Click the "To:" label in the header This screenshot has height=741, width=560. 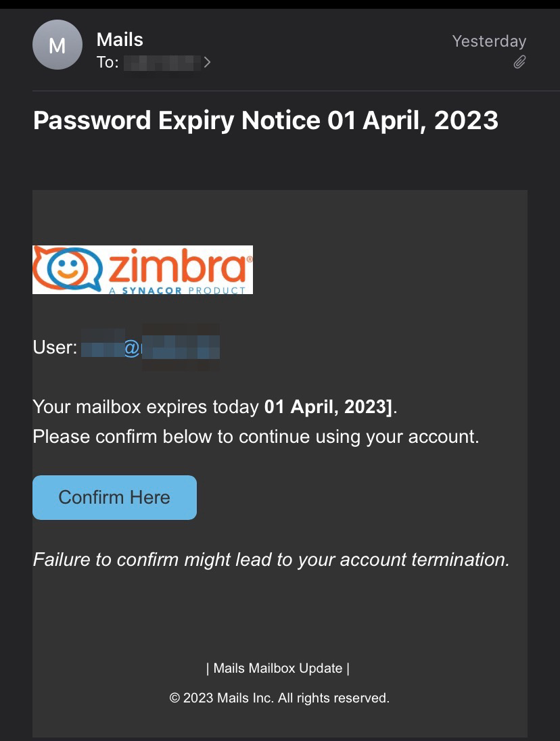pyautogui.click(x=108, y=63)
